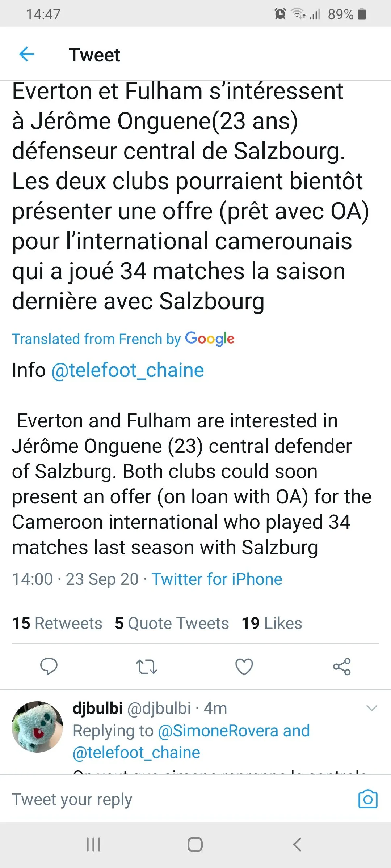This screenshot has height=868, width=391.
Task: View the 15 Retweets list
Action: pyautogui.click(x=57, y=623)
